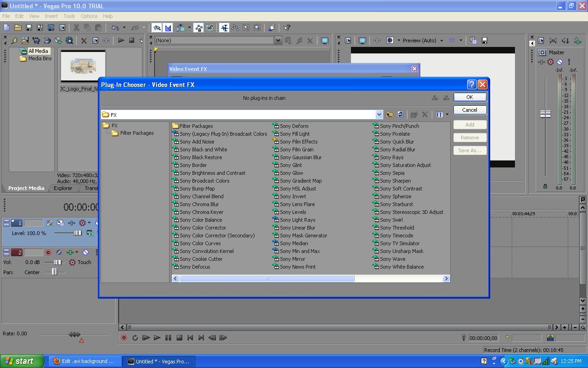Open the Tools menu
588x368 pixels.
point(69,16)
